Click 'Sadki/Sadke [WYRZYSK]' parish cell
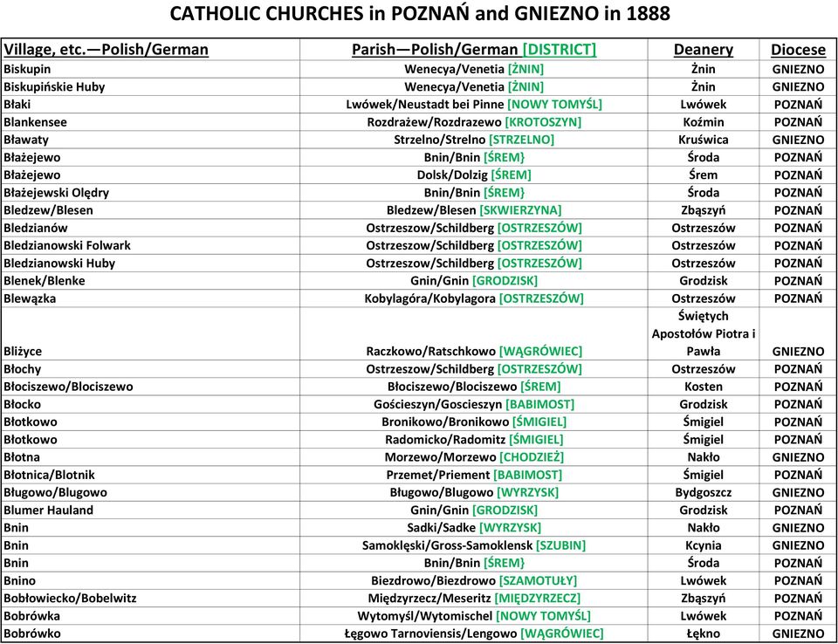 (x=473, y=527)
